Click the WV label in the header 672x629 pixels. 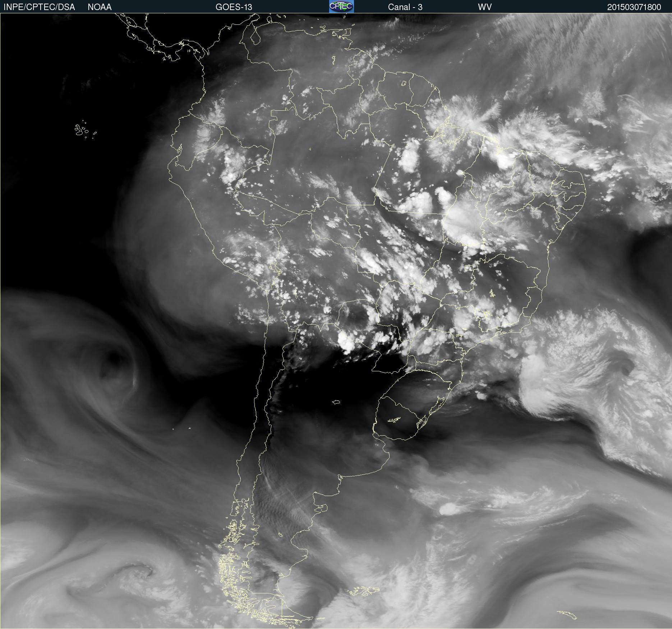485,7
